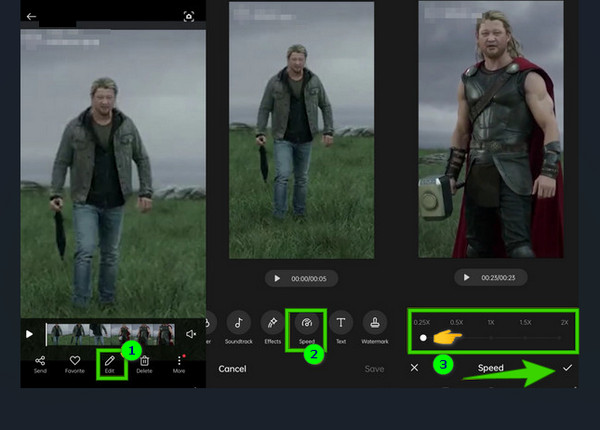Open the Speed tool
The height and width of the screenshot is (430, 600).
pos(307,328)
